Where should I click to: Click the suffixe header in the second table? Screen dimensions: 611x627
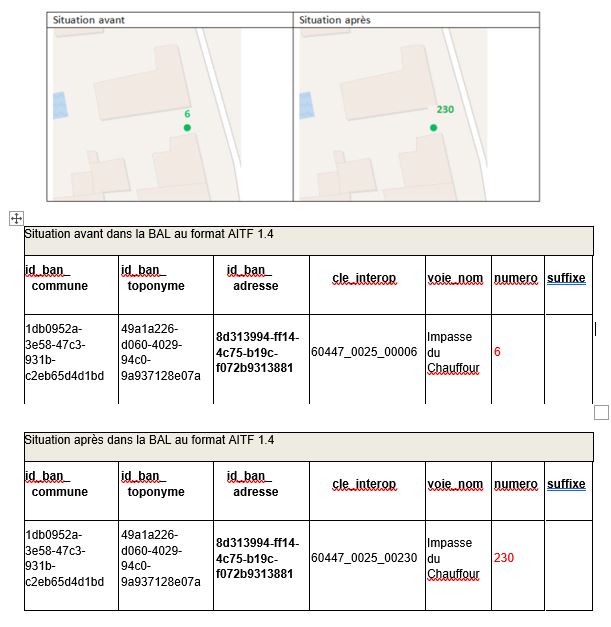click(566, 484)
